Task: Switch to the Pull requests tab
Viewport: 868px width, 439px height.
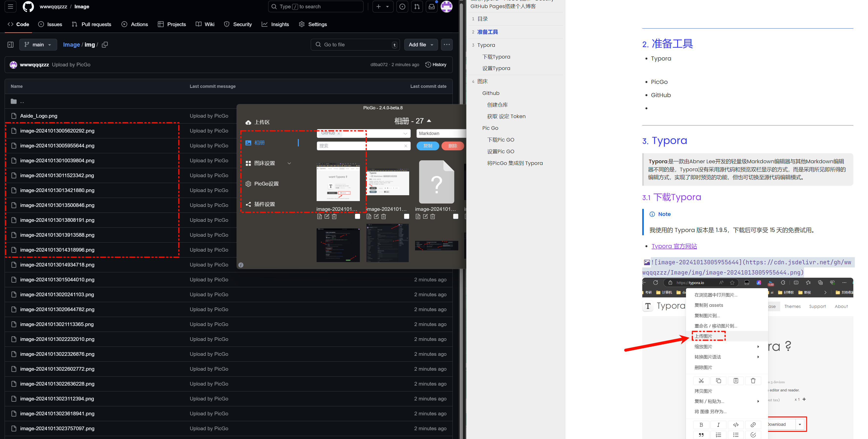Action: [92, 24]
